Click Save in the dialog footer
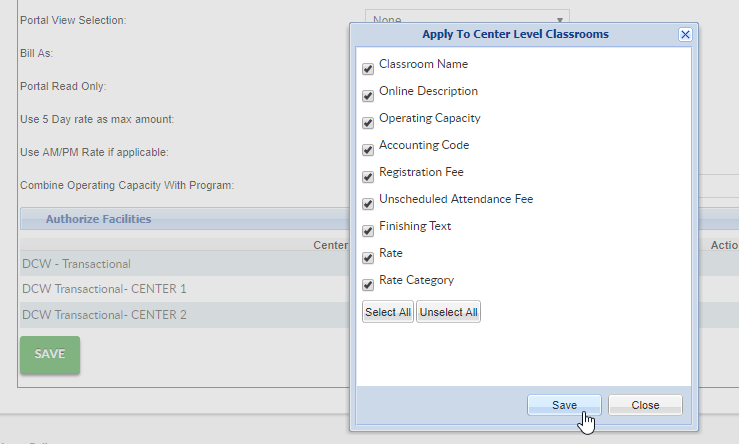This screenshot has height=444, width=739. (x=564, y=405)
